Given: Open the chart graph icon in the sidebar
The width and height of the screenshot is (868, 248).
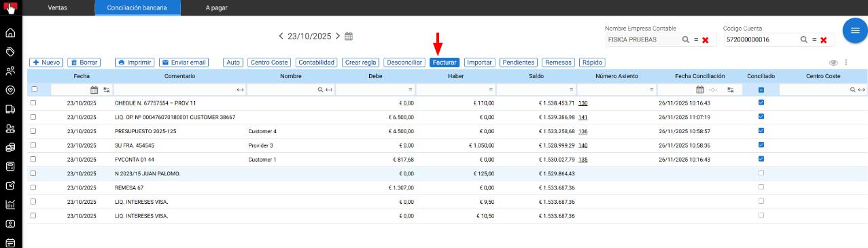Looking at the screenshot, I should coord(10,205).
